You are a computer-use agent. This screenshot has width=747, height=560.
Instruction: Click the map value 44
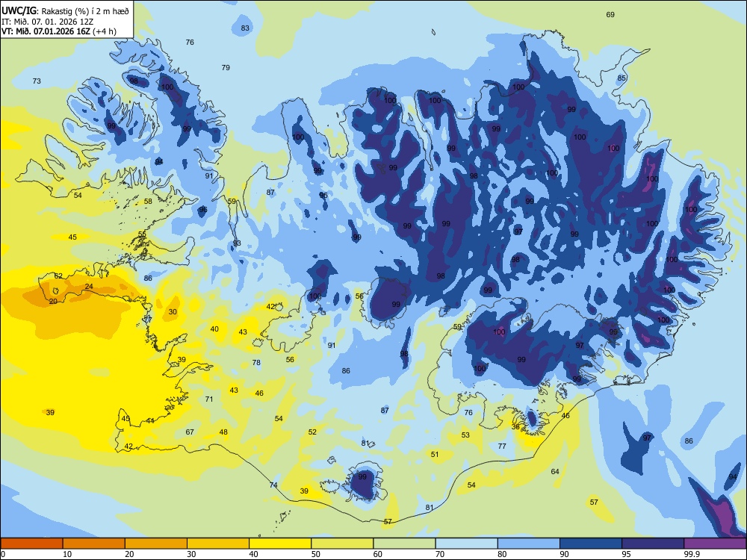coord(150,421)
